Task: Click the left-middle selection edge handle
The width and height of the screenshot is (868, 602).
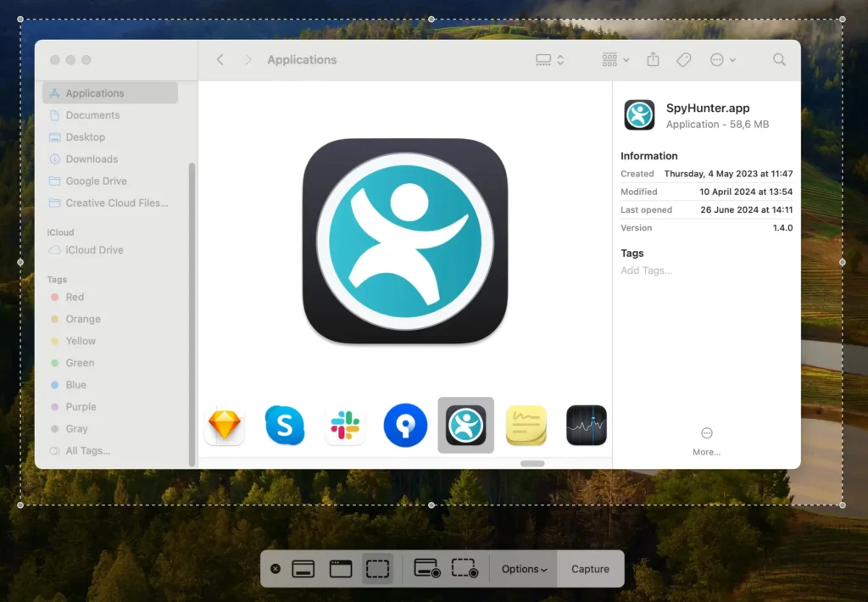Action: pos(20,262)
